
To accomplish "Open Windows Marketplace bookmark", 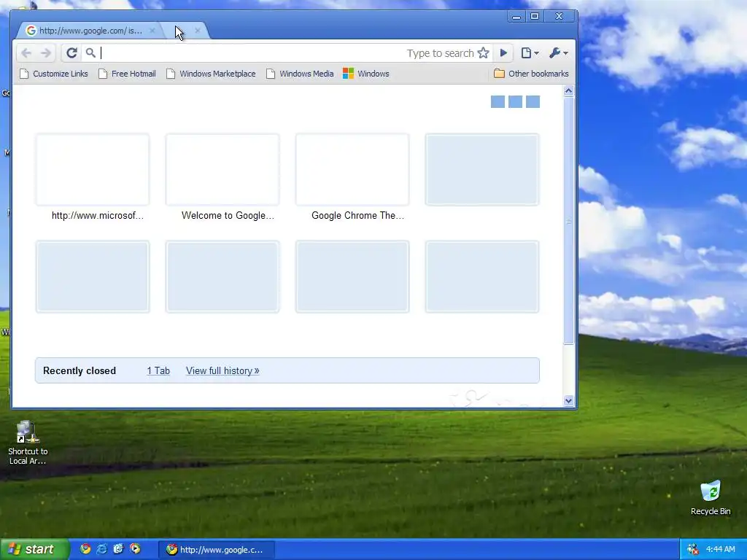I will tap(211, 74).
